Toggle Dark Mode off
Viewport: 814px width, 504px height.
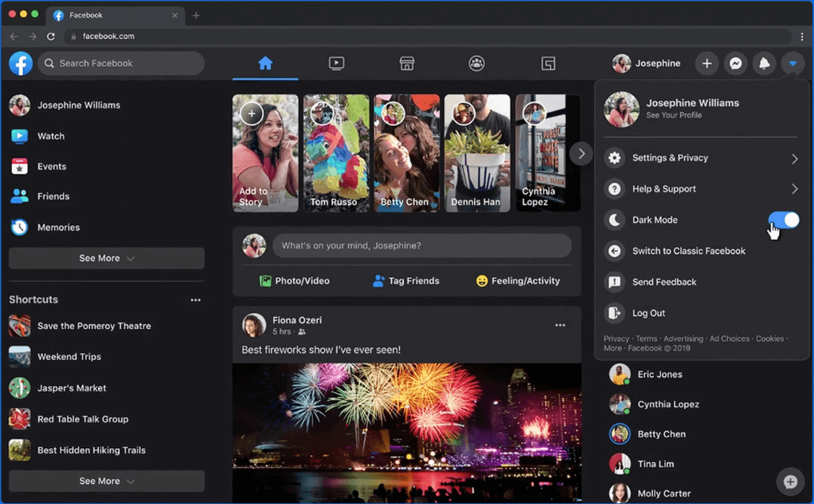point(783,220)
